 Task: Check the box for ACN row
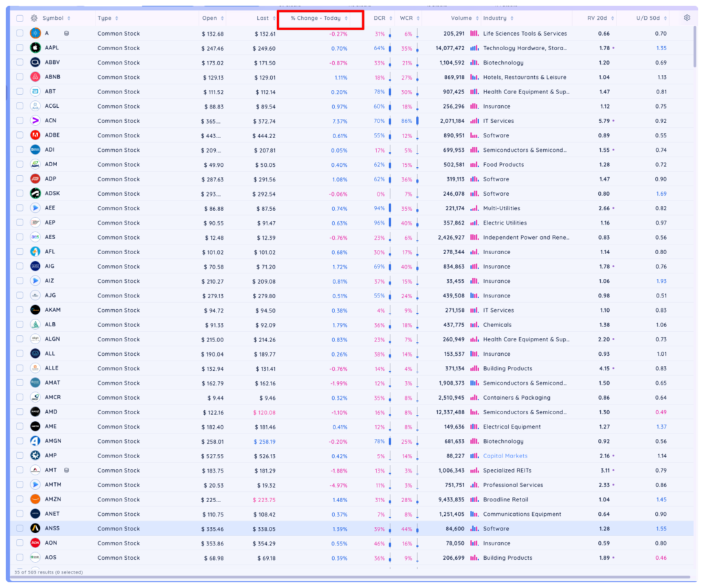click(20, 121)
